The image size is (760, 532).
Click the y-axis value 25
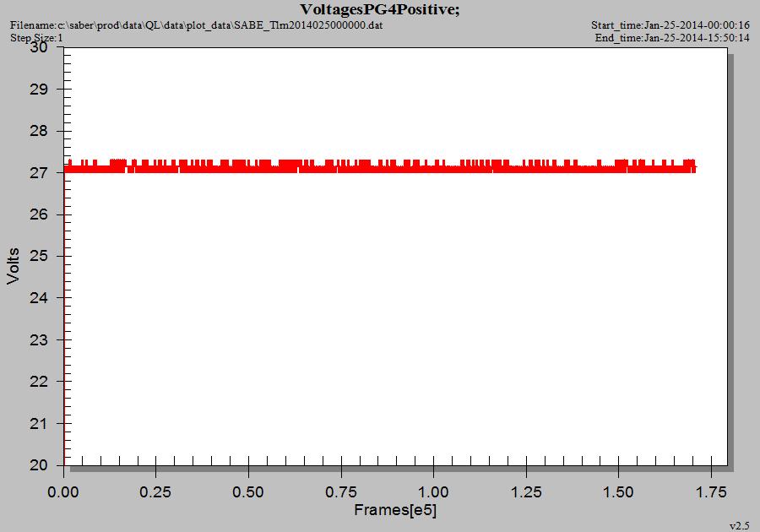[x=39, y=257]
